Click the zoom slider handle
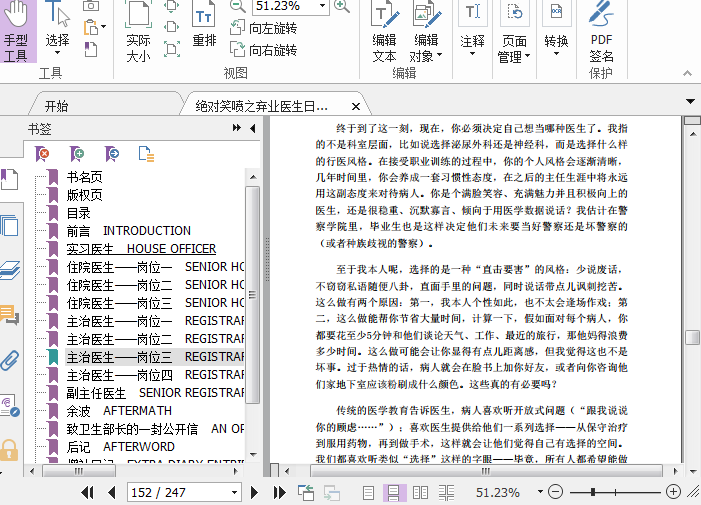Image resolution: width=701 pixels, height=505 pixels. (593, 492)
